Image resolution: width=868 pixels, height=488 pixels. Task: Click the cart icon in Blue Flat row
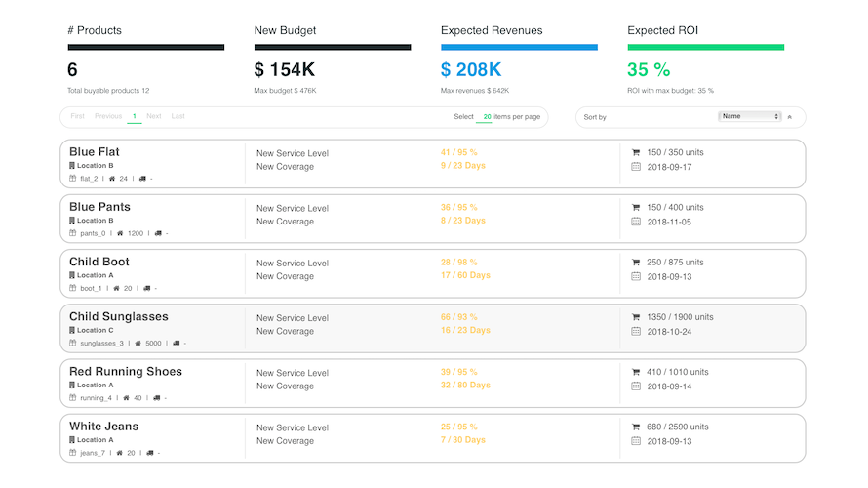click(x=636, y=152)
